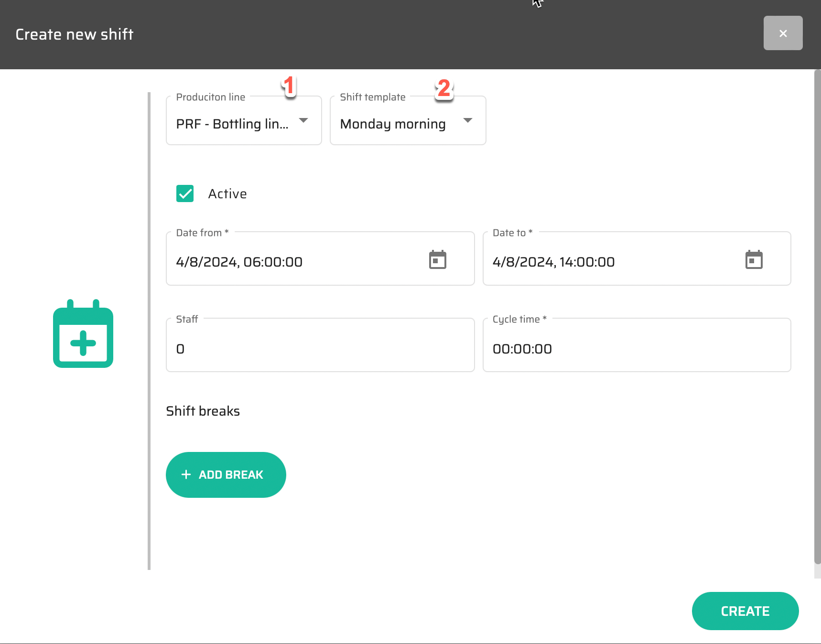Expand the Shift template dropdown arrow
Screen dimensions: 821x644
point(468,120)
